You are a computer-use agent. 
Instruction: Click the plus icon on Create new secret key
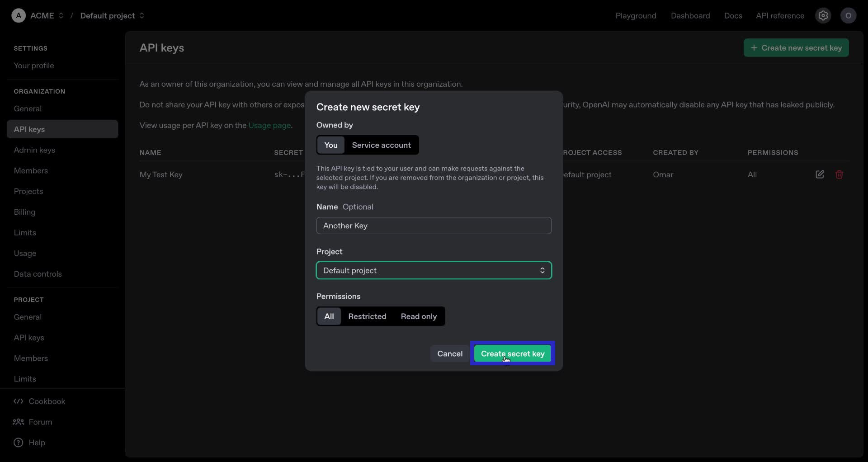[x=754, y=47]
